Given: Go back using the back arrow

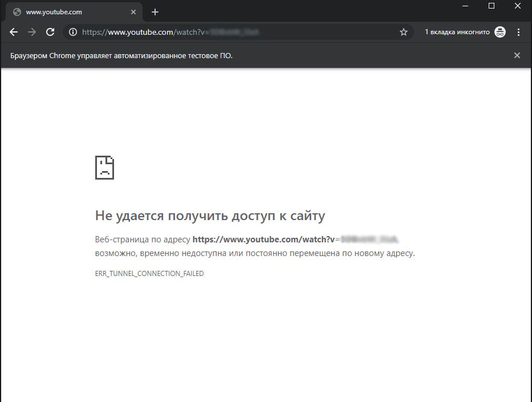Looking at the screenshot, I should point(14,33).
